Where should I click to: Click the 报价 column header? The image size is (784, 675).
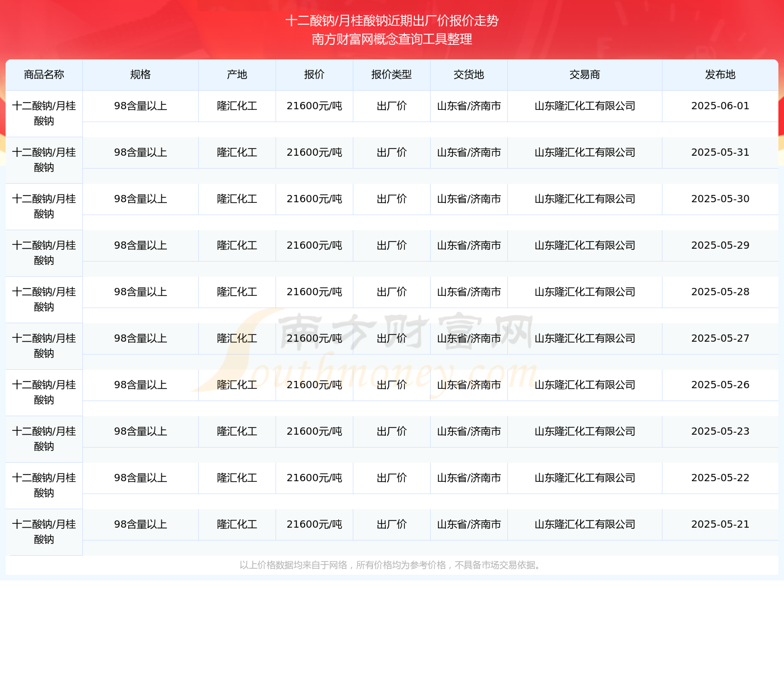coord(315,75)
